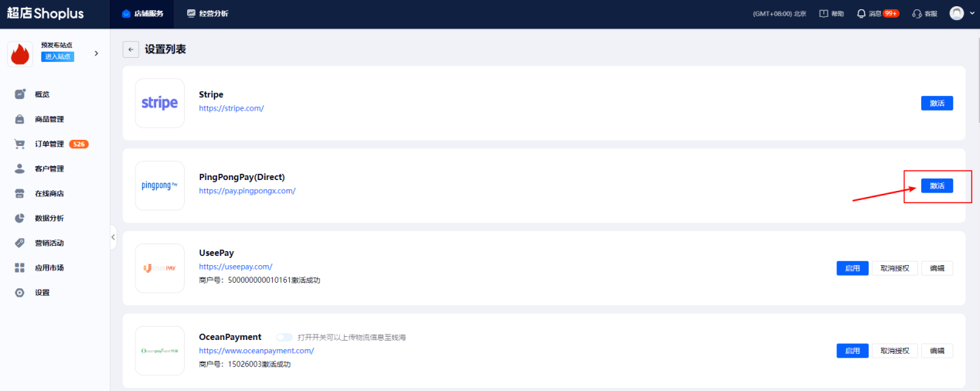Screen dimensions: 980x391
Task: Toggle the OceanPayment logistics upload switch
Action: [x=284, y=337]
